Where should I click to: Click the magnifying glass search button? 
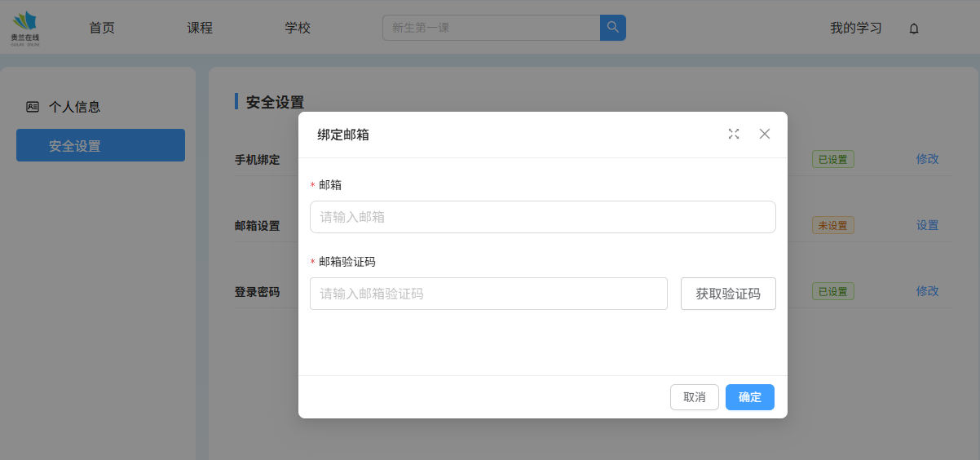pyautogui.click(x=612, y=28)
